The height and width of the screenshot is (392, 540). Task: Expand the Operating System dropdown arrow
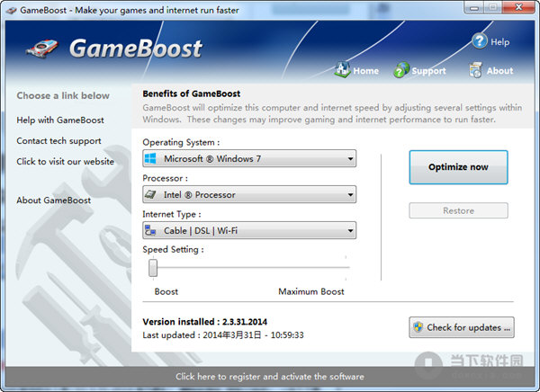(350, 159)
